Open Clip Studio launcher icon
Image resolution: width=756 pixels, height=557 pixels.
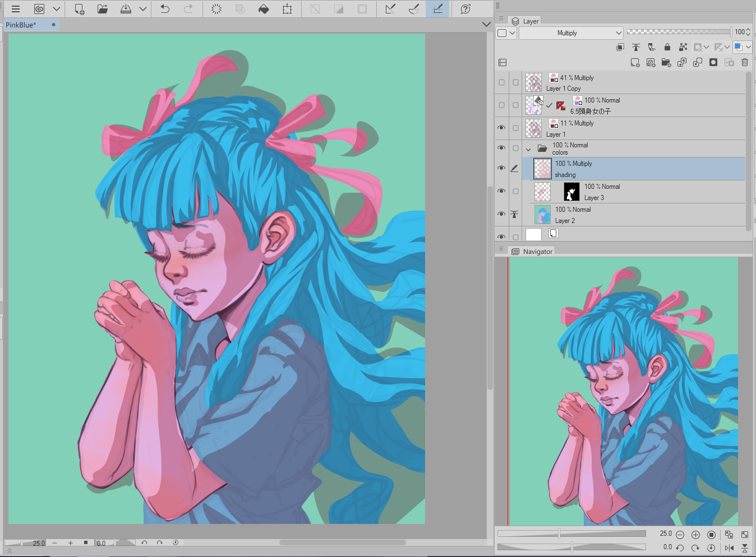click(39, 9)
